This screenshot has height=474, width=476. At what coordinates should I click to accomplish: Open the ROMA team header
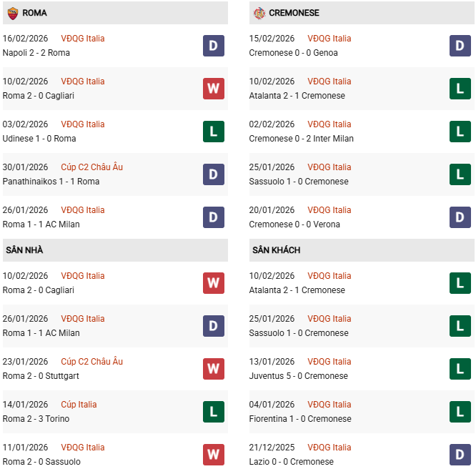click(x=35, y=13)
